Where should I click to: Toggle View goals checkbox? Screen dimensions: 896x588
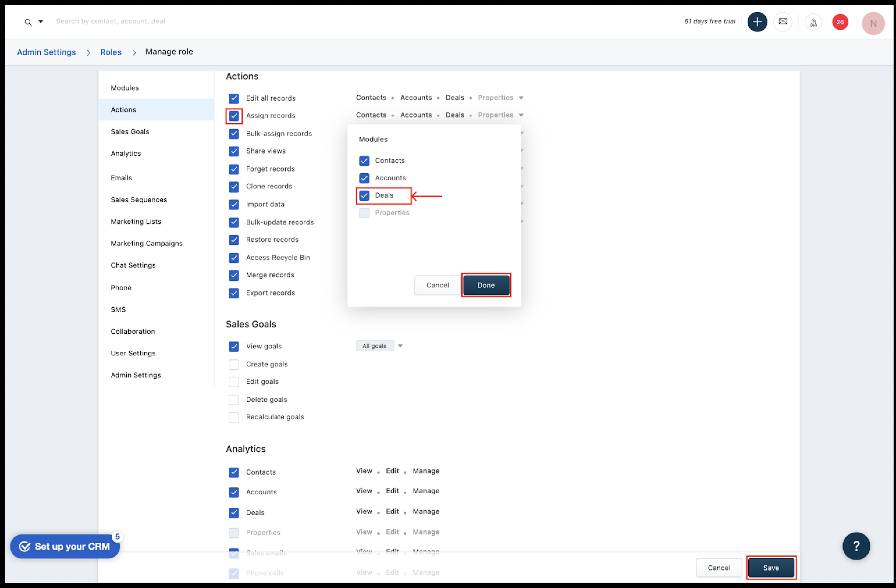tap(233, 346)
